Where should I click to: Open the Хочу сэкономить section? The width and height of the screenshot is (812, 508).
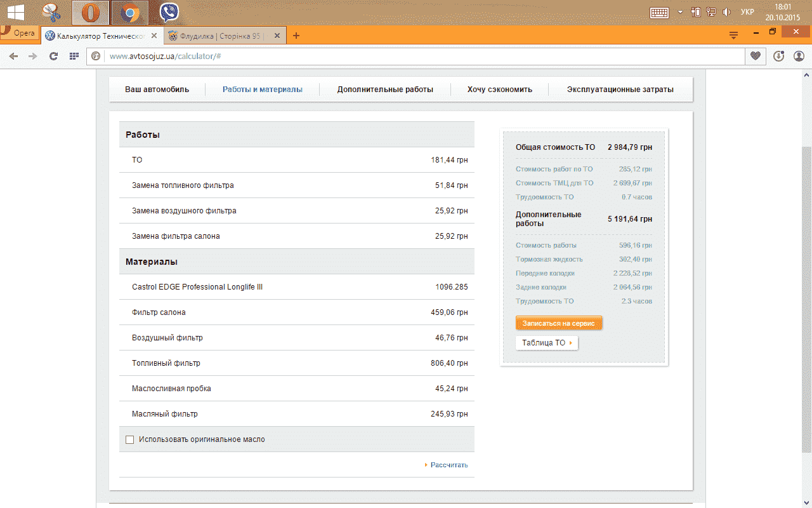click(x=500, y=90)
